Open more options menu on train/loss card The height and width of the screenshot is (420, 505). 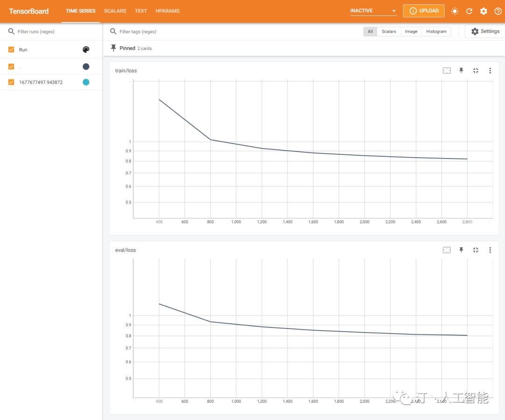490,71
